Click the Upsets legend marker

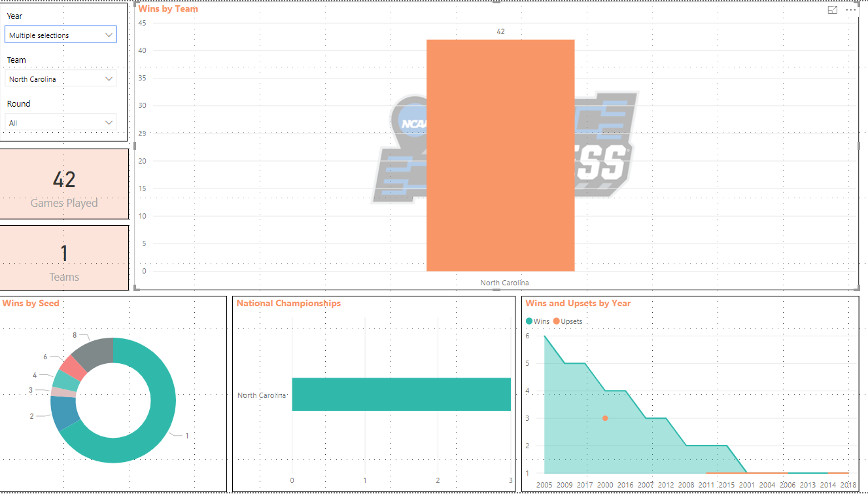(557, 321)
